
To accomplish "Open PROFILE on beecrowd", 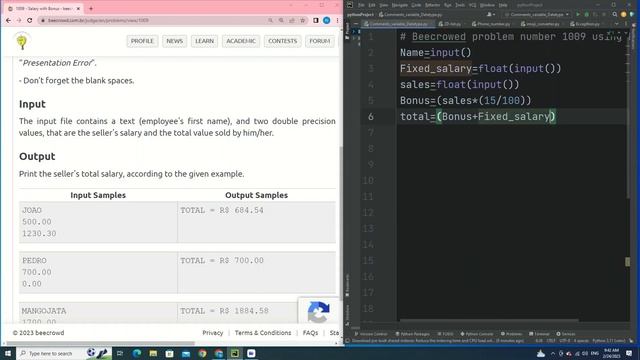I will click(142, 41).
